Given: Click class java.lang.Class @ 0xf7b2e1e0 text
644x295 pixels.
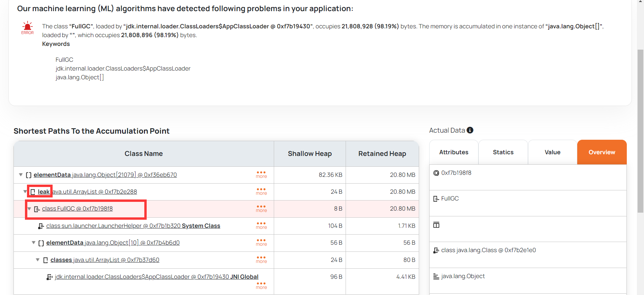Looking at the screenshot, I should click(489, 250).
